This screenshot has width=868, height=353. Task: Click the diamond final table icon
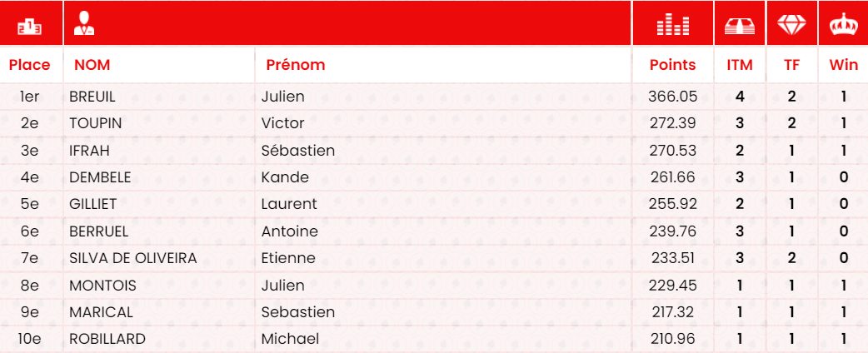[x=791, y=25]
